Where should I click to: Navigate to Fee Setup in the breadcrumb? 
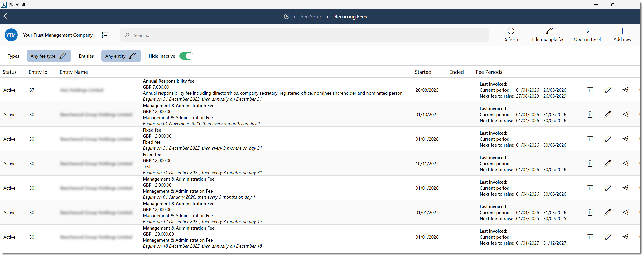tap(311, 17)
